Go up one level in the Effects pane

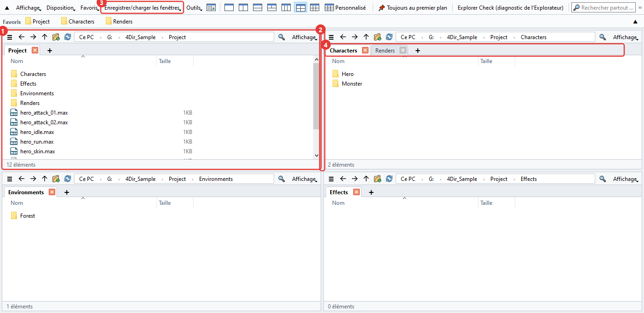(366, 179)
